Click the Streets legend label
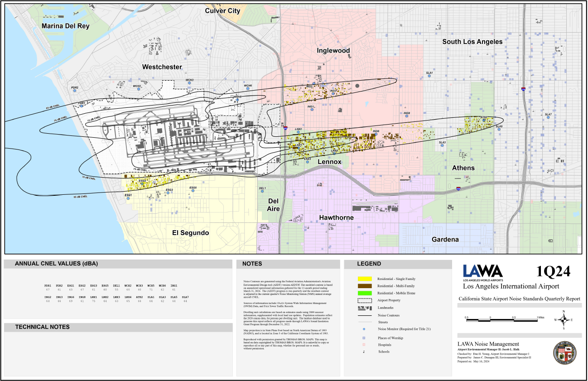Screen dimensions: 588x381 pos(383,322)
